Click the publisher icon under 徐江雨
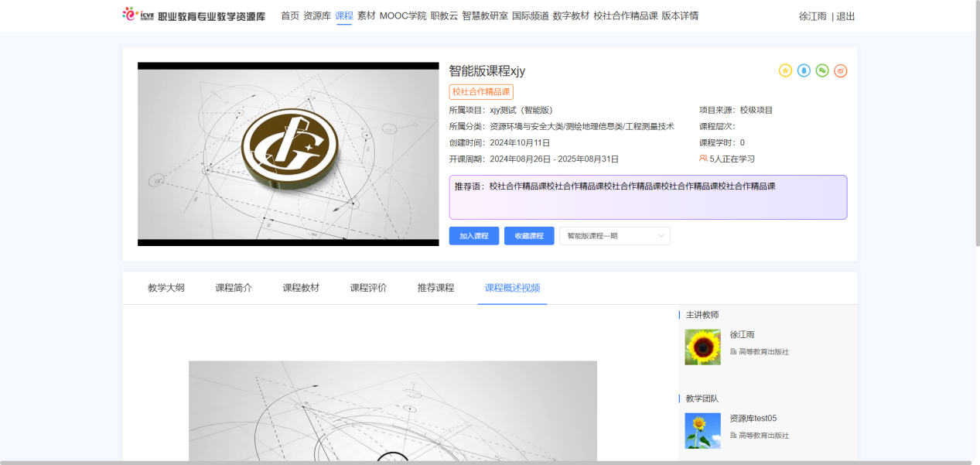This screenshot has width=980, height=465. pos(733,352)
